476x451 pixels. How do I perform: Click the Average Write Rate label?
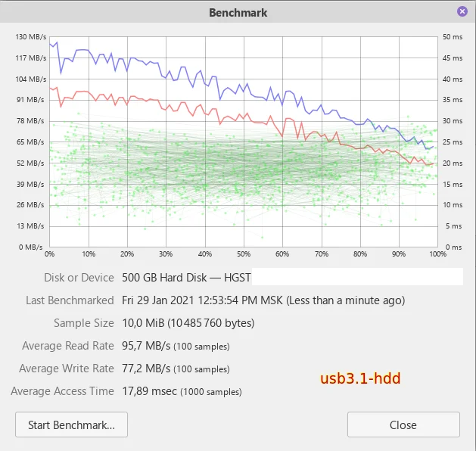(67, 369)
